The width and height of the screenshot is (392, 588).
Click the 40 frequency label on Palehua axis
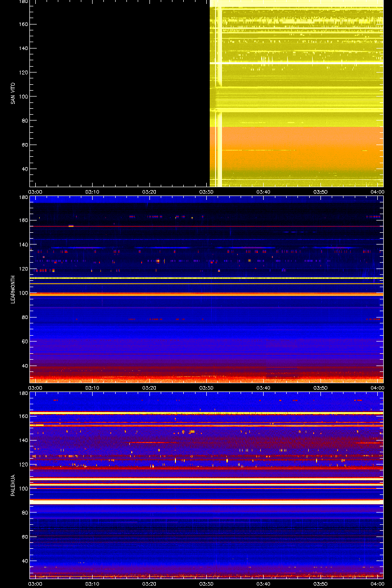24,561
